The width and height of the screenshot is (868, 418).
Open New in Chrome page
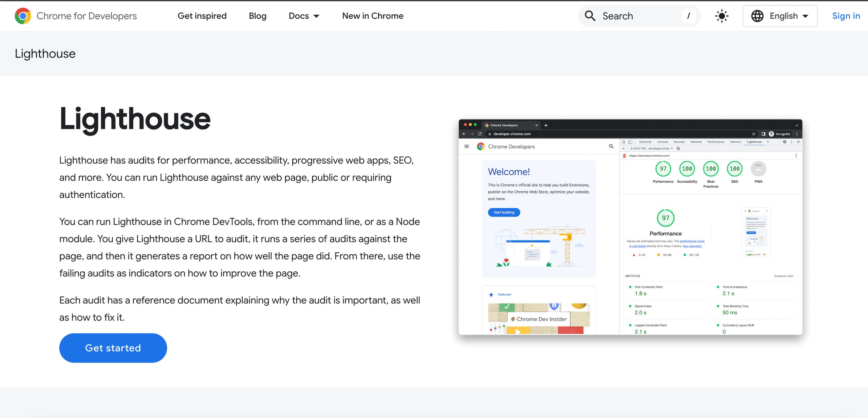(x=373, y=16)
